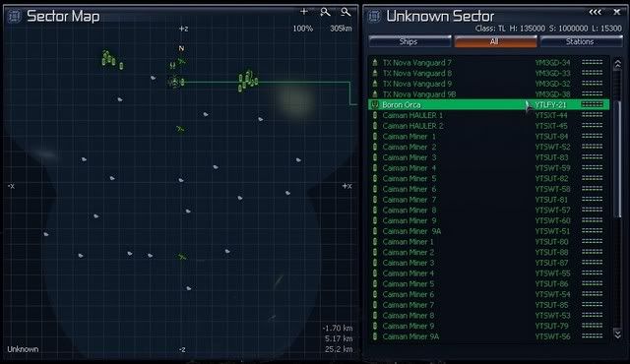Image resolution: width=630 pixels, height=364 pixels.
Task: Click Caiman HAULER 2 hull bar indicator
Action: click(x=593, y=126)
